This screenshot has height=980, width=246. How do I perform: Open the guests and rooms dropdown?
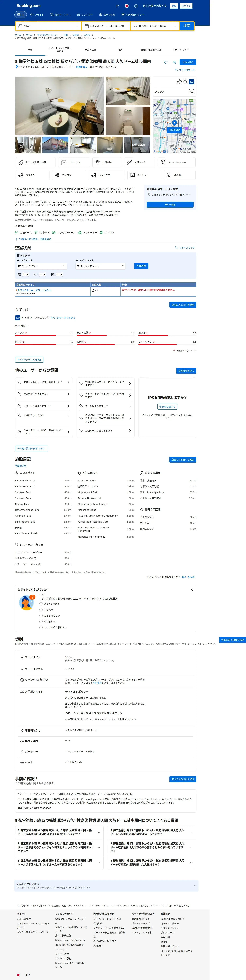coord(154,26)
